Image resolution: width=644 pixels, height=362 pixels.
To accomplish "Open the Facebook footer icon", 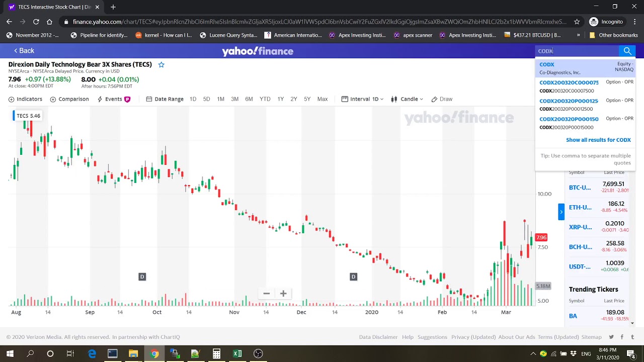I will (622, 337).
